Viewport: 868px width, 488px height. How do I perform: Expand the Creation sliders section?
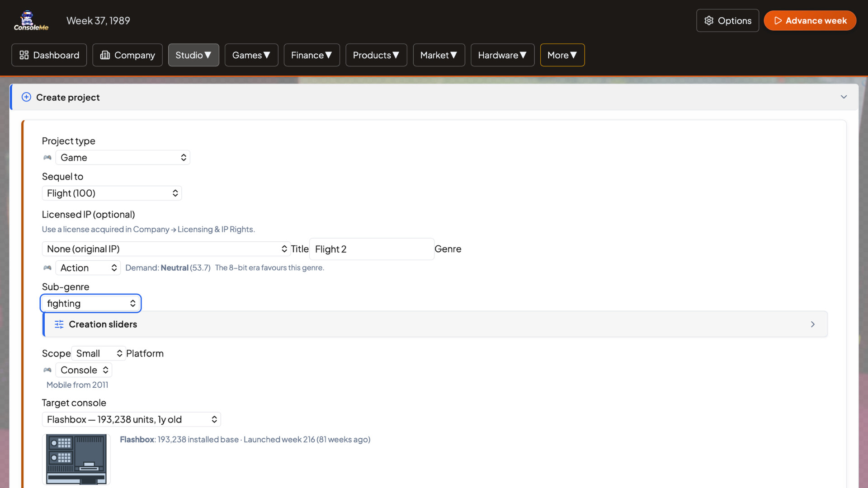pos(813,324)
